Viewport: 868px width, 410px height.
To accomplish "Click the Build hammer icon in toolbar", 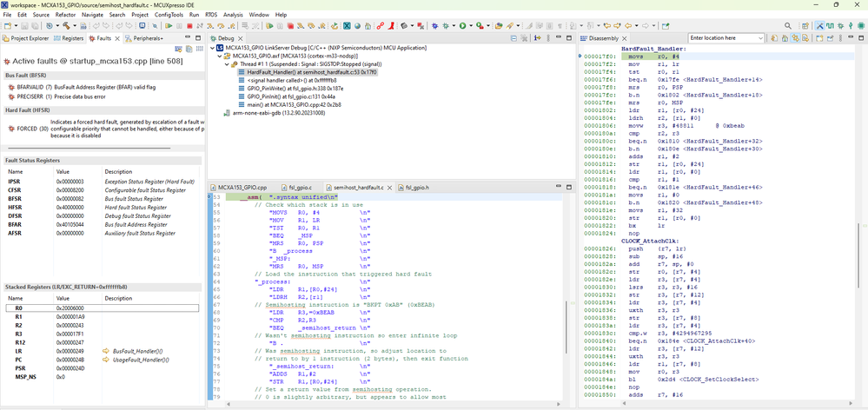I will [x=66, y=25].
